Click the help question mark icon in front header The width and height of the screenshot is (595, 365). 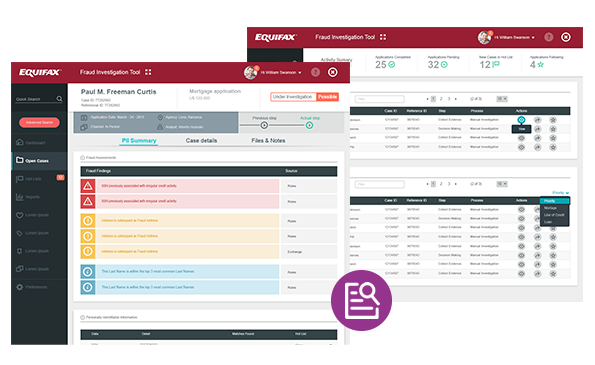(x=315, y=72)
